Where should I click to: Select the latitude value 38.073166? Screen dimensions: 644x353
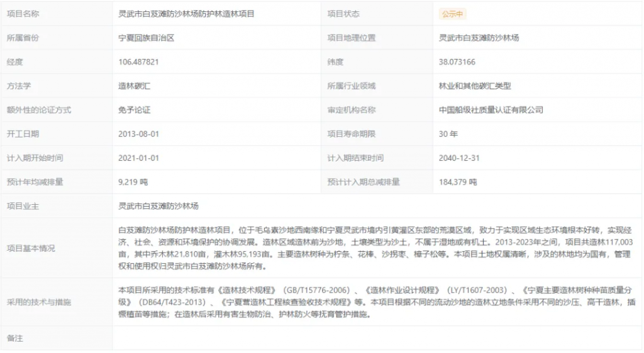coord(457,62)
